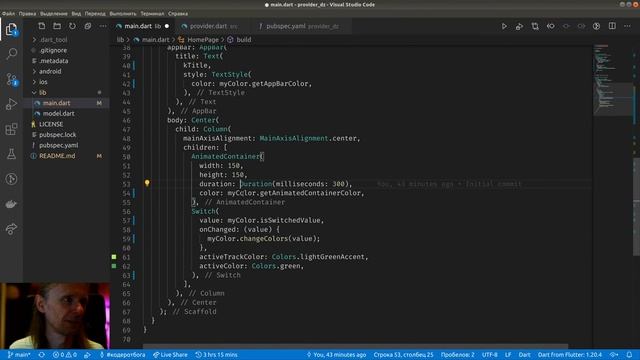Select the main.dart editor tab

[x=143, y=26]
